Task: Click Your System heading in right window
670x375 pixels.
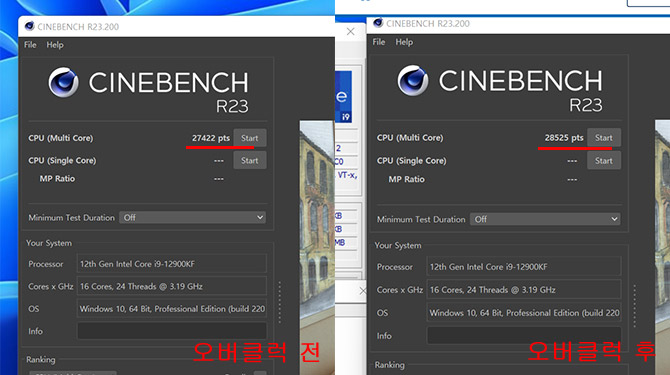Action: click(398, 246)
